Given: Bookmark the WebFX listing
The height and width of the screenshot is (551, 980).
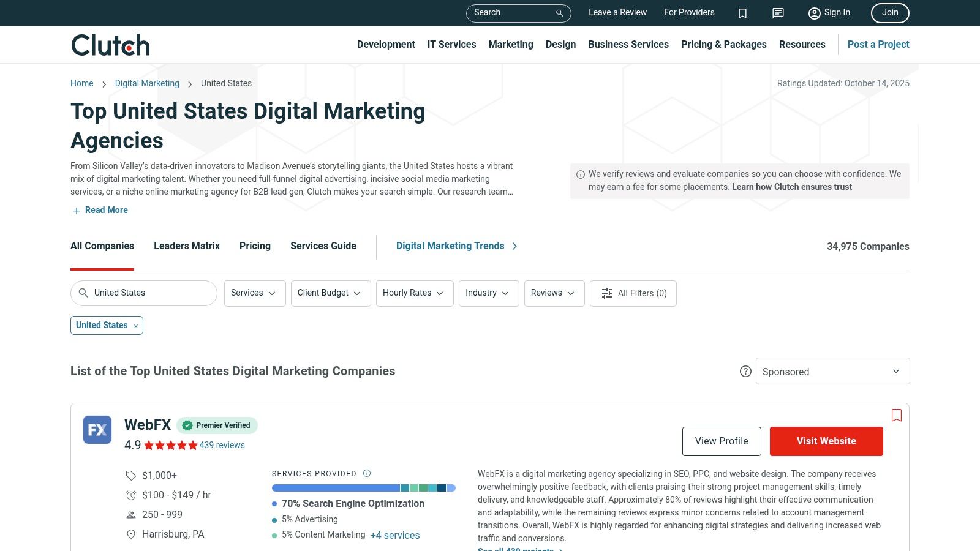Looking at the screenshot, I should (897, 415).
